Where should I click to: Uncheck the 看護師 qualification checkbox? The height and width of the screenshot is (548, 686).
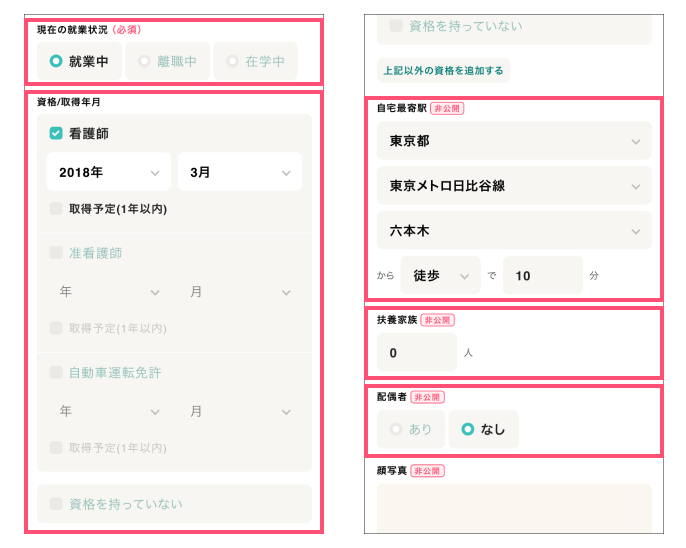[57, 132]
